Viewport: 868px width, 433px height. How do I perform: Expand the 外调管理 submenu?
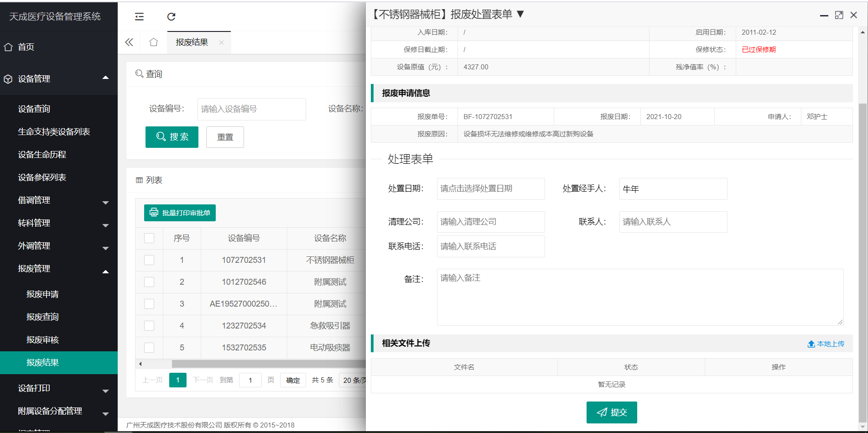[106, 248]
